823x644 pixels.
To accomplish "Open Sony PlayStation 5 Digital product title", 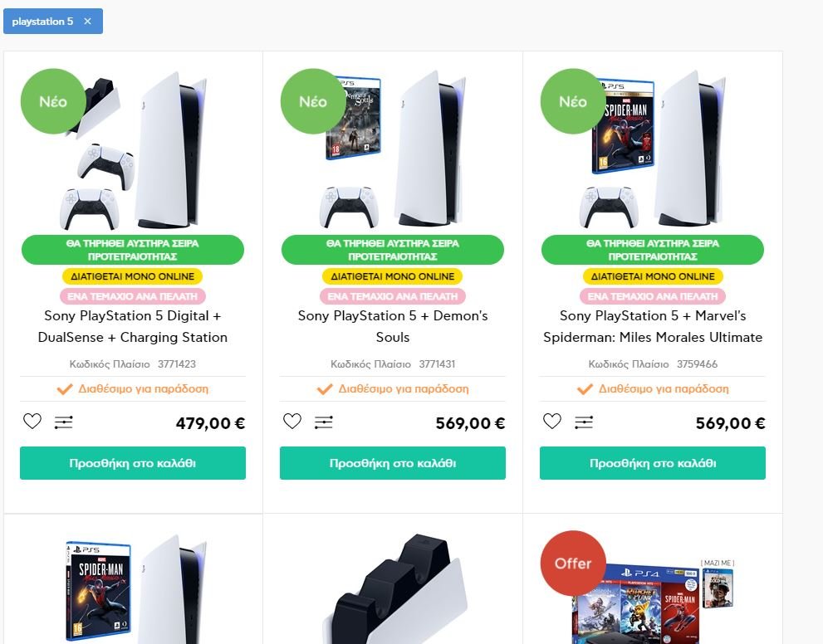I will (133, 326).
